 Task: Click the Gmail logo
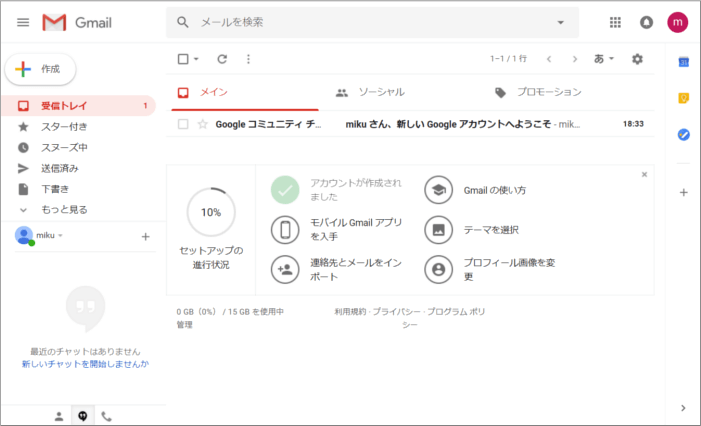coord(77,22)
